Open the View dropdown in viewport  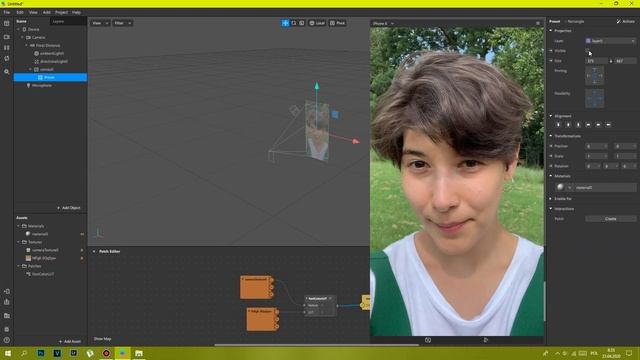(100, 23)
